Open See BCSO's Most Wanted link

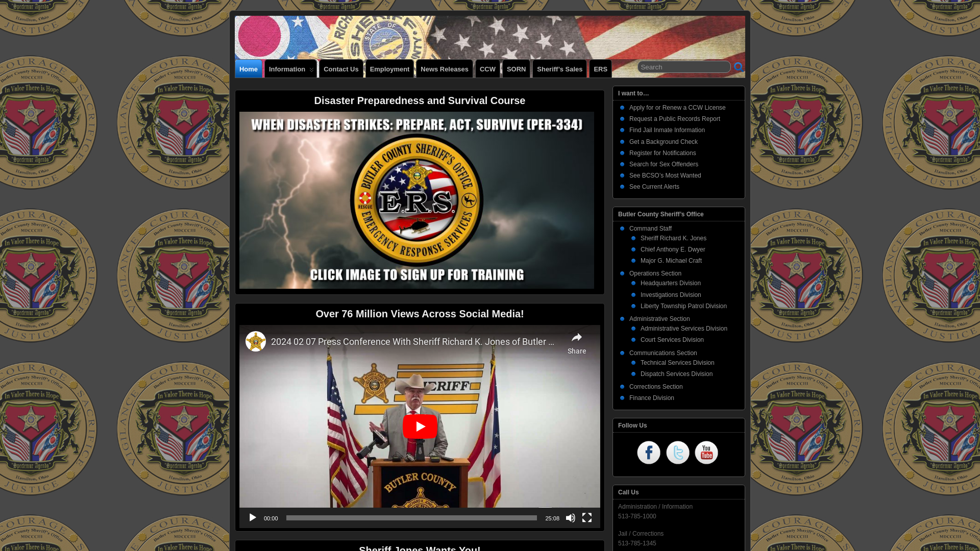click(x=665, y=176)
